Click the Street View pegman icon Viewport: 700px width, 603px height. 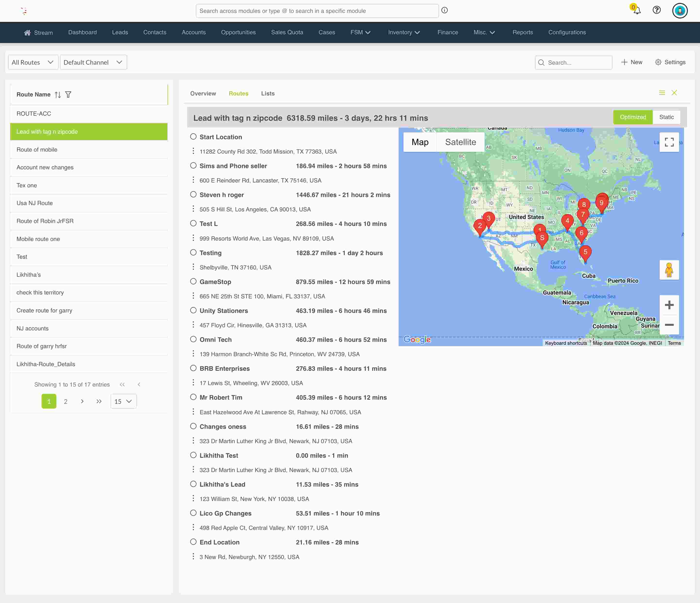click(x=669, y=270)
